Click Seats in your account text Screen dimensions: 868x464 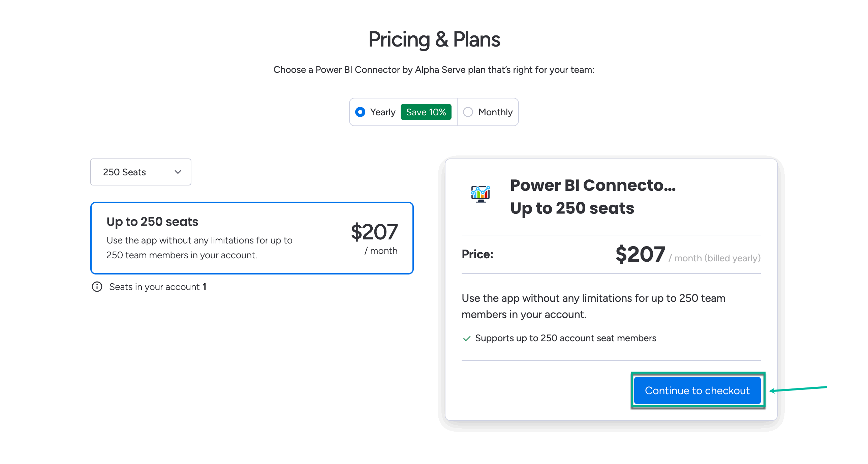[x=154, y=287]
